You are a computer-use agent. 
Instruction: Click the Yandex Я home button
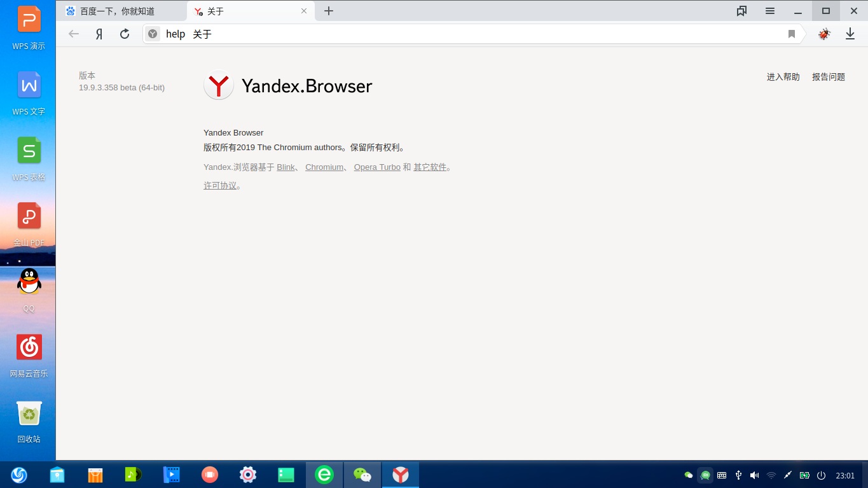click(99, 34)
